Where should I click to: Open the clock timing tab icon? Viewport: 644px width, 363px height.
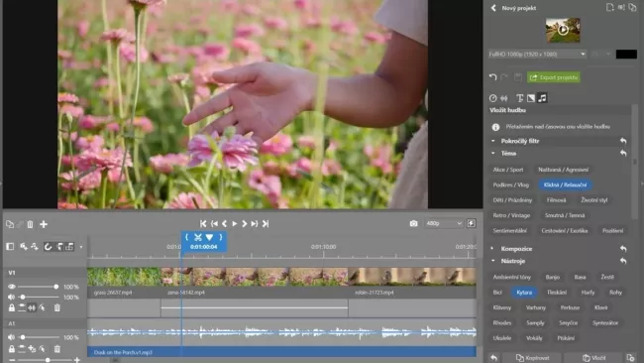click(492, 98)
